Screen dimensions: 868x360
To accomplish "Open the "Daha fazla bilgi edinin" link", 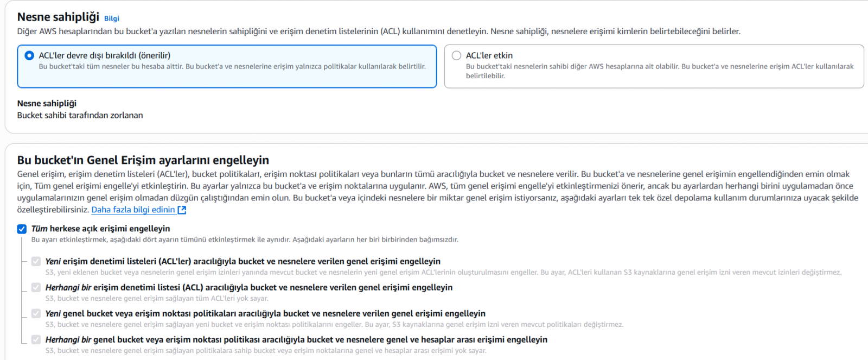I will pyautogui.click(x=133, y=210).
